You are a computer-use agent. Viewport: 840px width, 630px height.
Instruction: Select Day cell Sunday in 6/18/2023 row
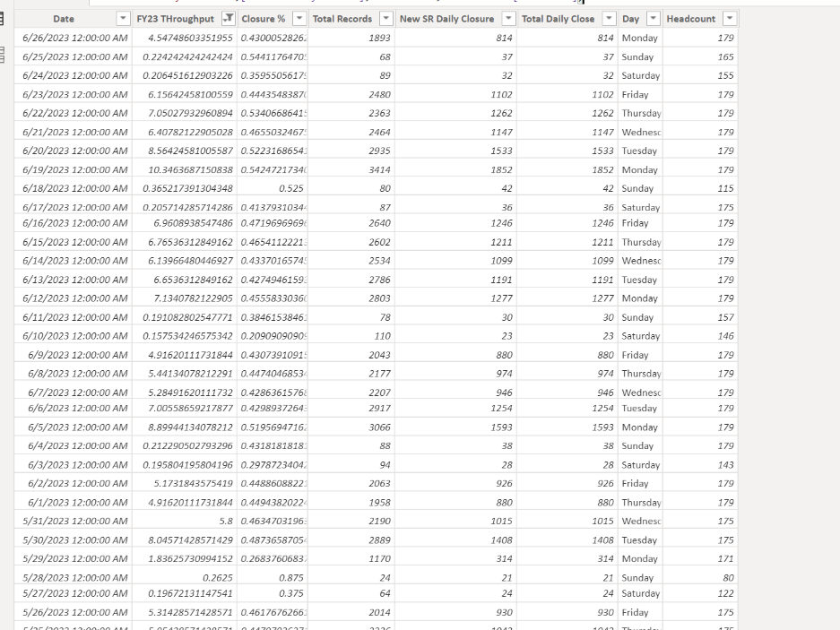pyautogui.click(x=637, y=188)
